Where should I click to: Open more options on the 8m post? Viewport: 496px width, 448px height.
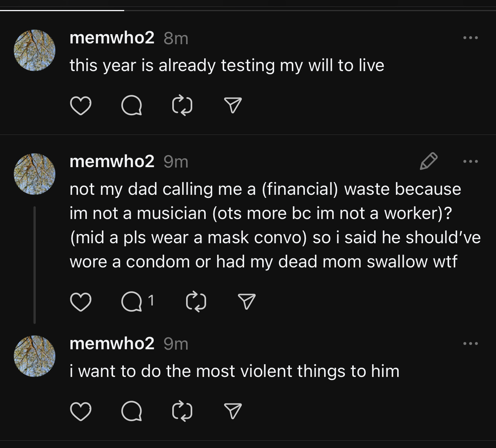pos(471,38)
